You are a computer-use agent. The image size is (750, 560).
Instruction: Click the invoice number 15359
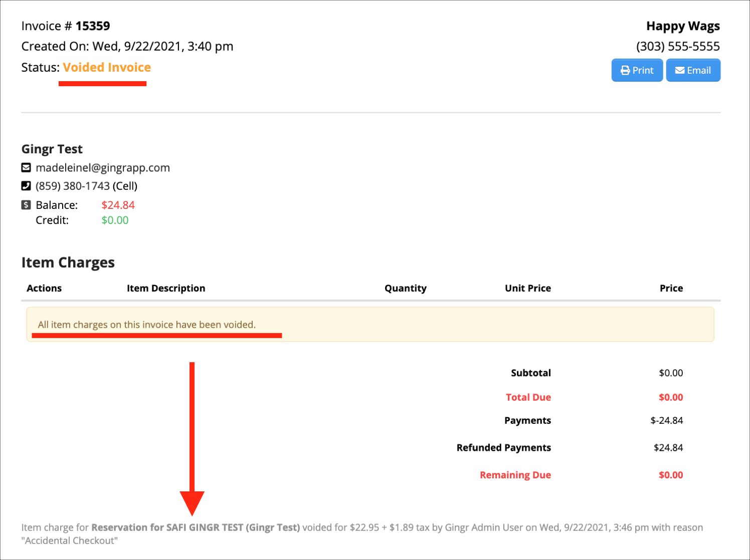tap(93, 26)
